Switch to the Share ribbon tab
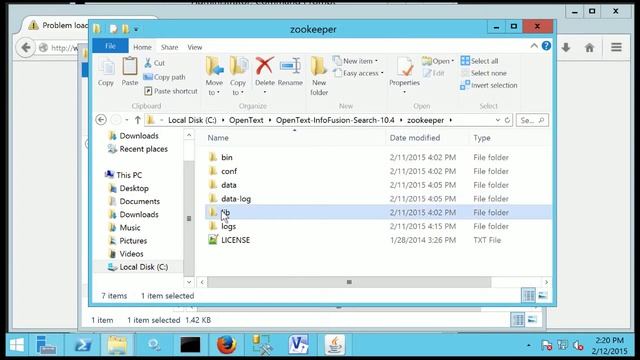 pyautogui.click(x=169, y=47)
